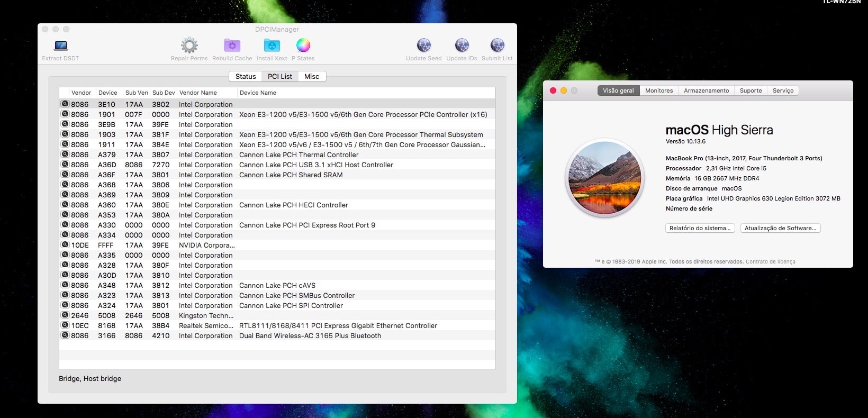
Task: Sort by the Device column header
Action: [x=108, y=93]
